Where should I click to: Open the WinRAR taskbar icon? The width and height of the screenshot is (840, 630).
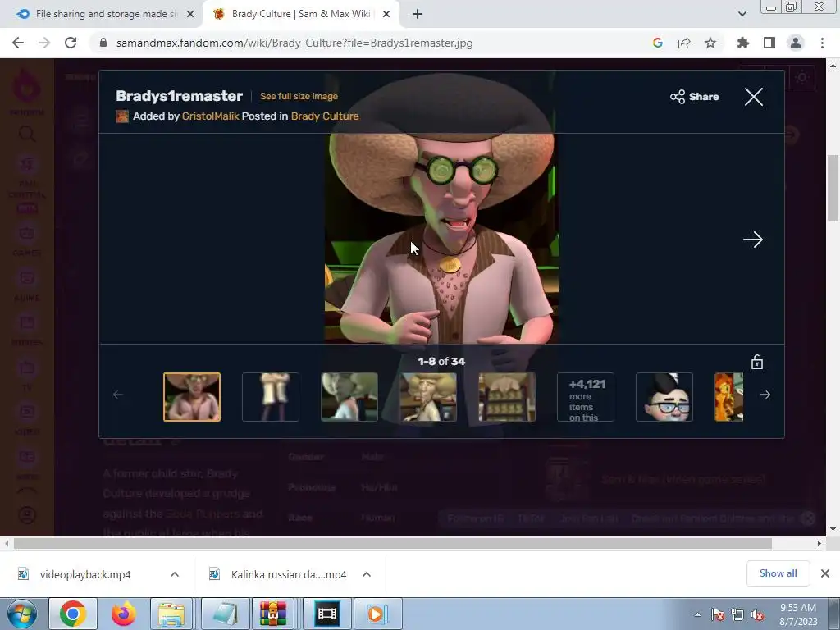point(272,614)
